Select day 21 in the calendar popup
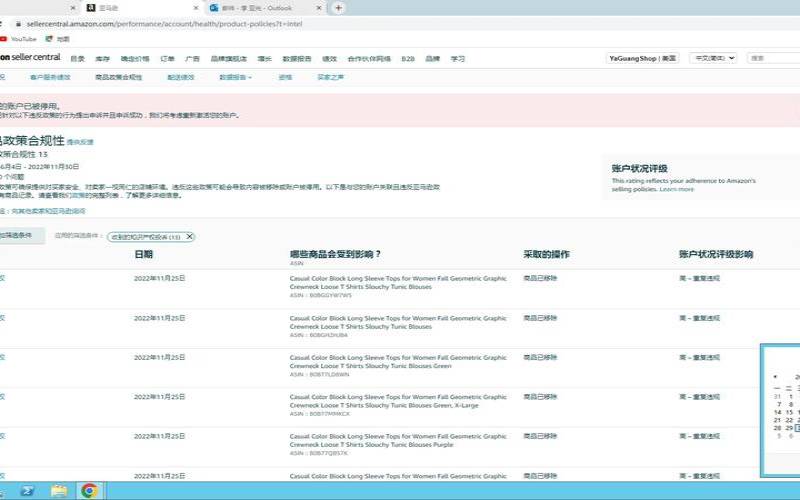Screen dimensions: 800x500 (778, 420)
